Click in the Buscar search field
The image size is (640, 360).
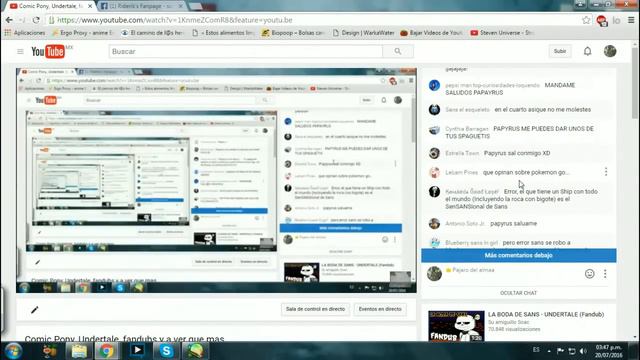(246, 51)
